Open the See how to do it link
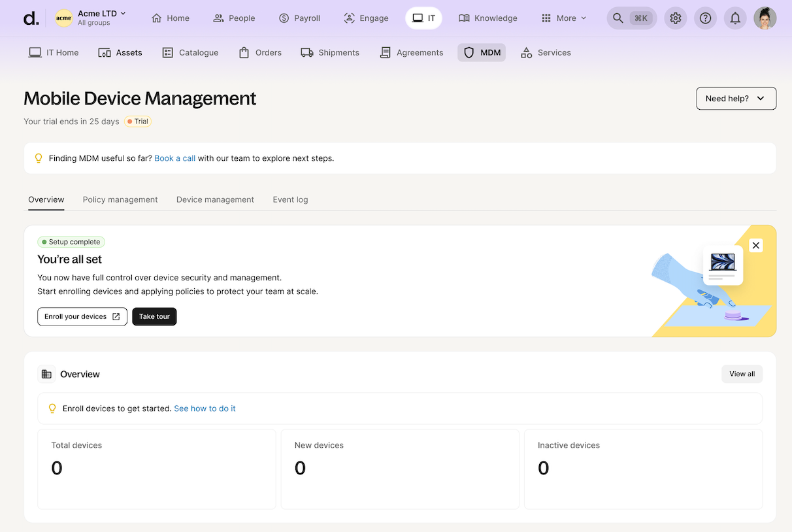 click(x=205, y=408)
